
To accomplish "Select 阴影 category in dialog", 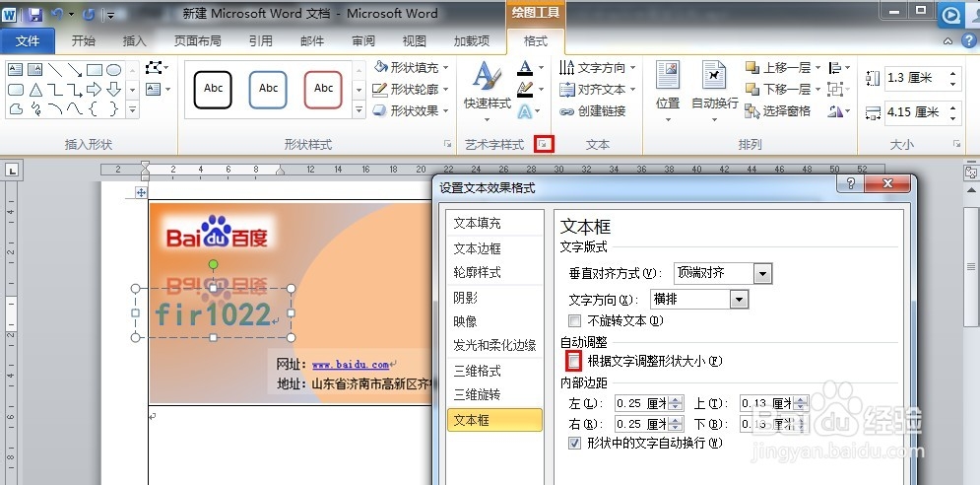I will coord(495,299).
